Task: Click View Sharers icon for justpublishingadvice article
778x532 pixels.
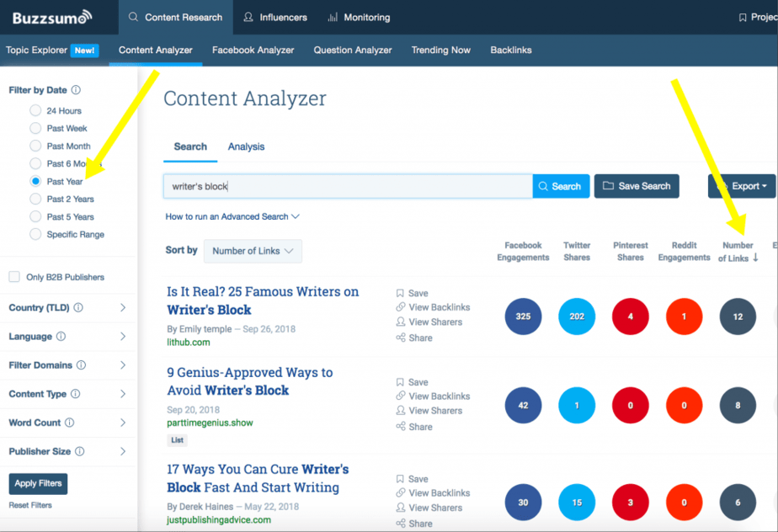Action: [x=401, y=508]
